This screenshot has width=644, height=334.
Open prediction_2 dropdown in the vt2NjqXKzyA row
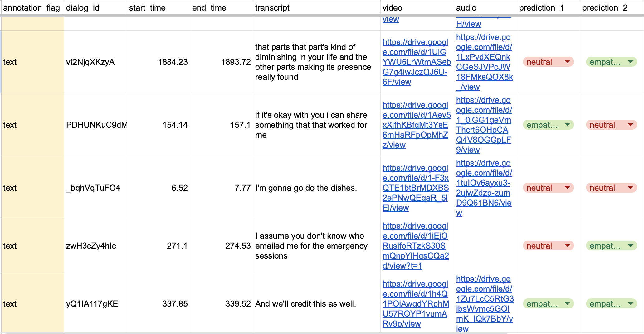pos(611,62)
